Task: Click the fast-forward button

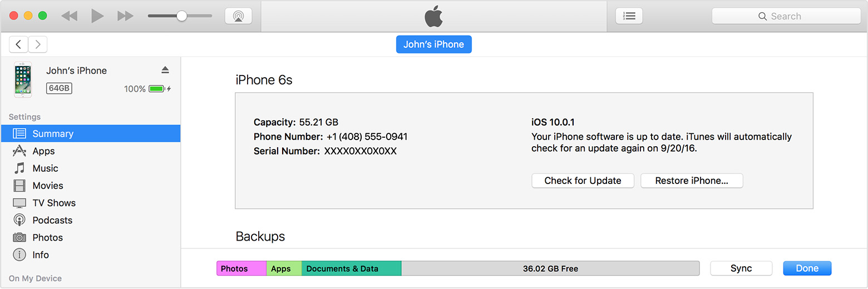Action: point(125,16)
